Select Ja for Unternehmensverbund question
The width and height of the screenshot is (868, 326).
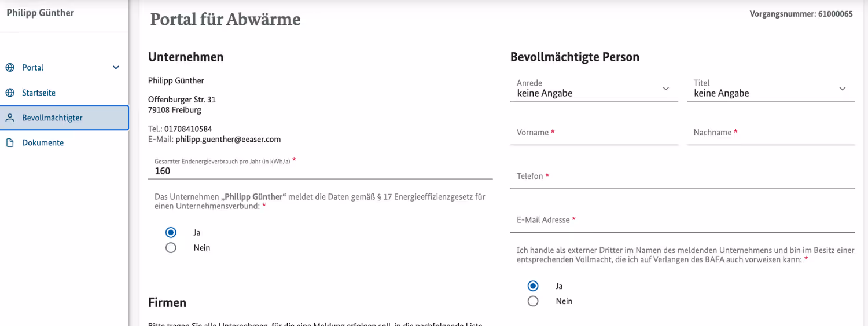pyautogui.click(x=171, y=232)
